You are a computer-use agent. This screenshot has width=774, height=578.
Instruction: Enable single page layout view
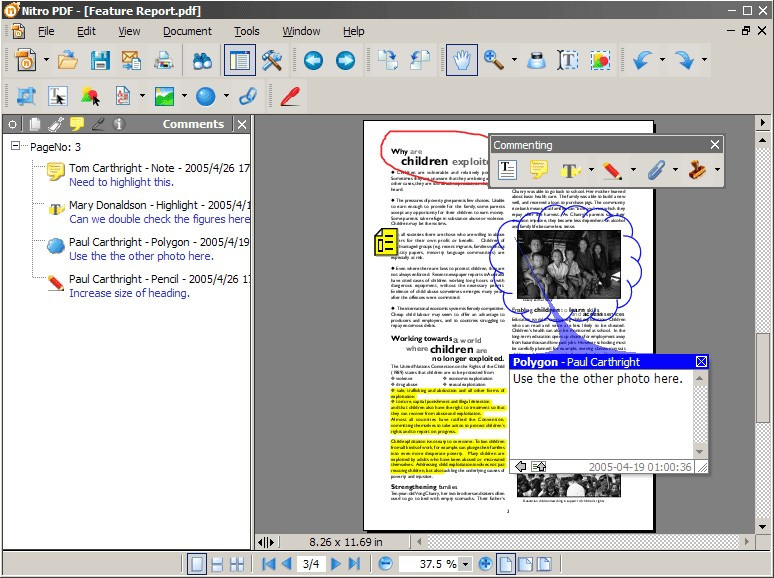coord(196,564)
